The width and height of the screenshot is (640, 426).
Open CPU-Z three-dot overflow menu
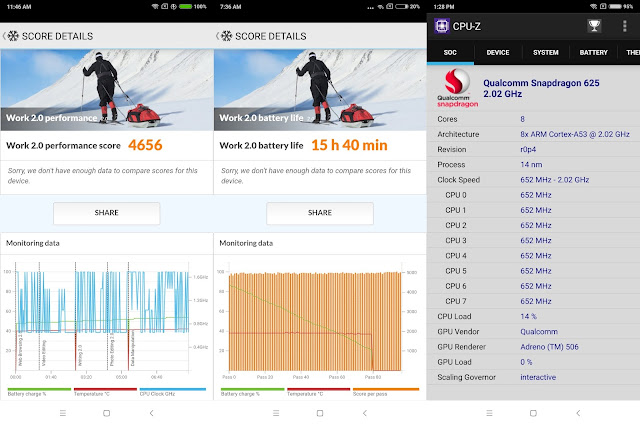point(624,26)
